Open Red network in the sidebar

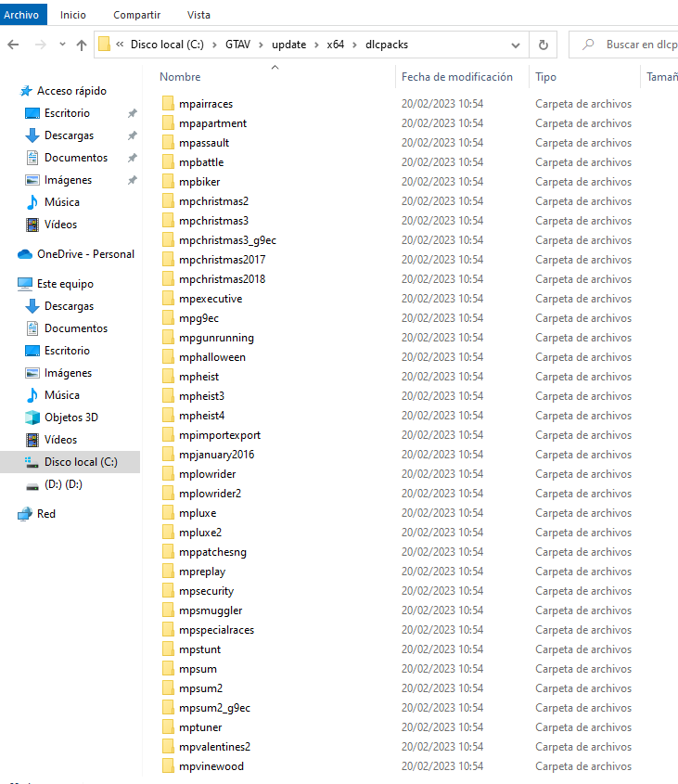pos(46,514)
